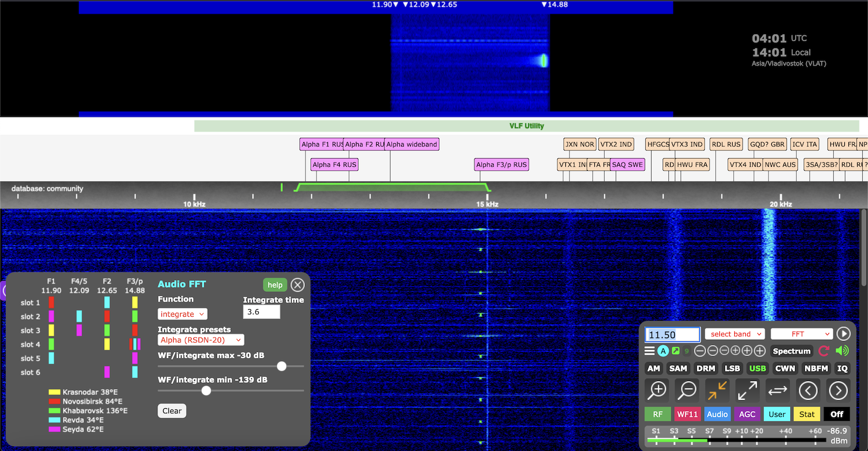Open the 'select band' dropdown

coord(734,334)
